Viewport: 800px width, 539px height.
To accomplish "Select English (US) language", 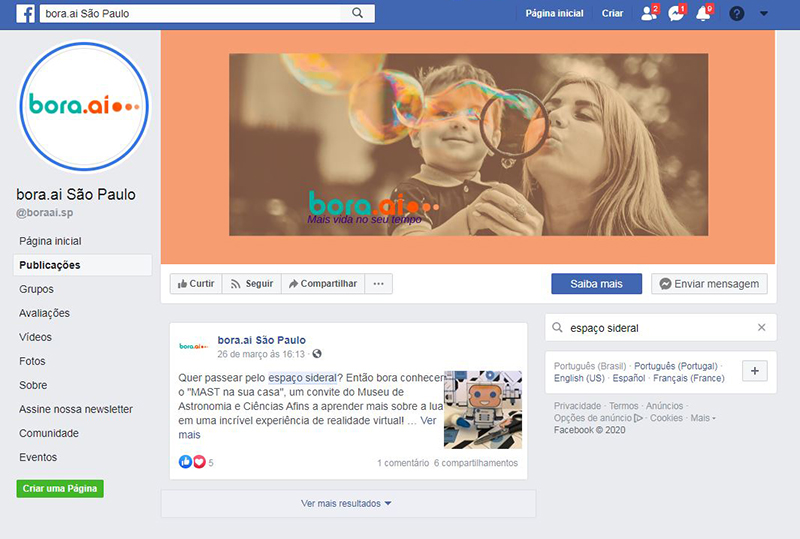I will click(x=579, y=378).
